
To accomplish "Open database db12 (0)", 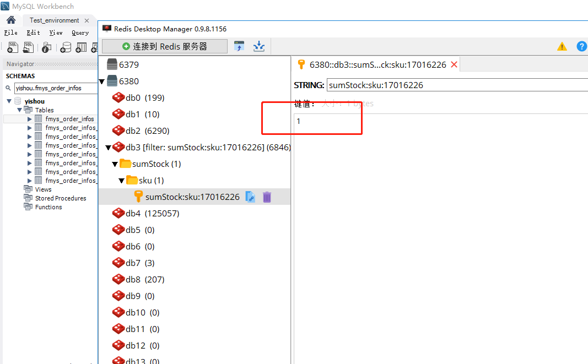I will pos(143,345).
